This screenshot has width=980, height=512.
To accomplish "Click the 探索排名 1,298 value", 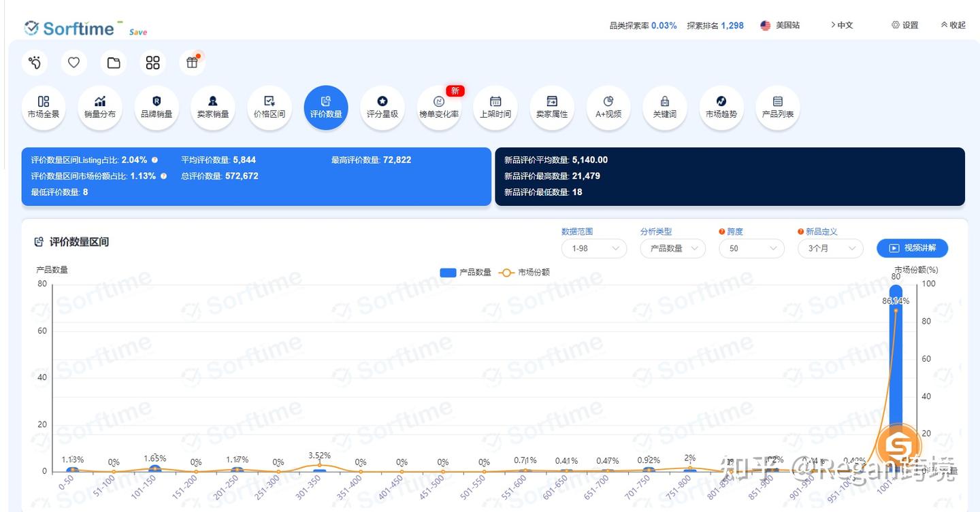I will point(732,26).
